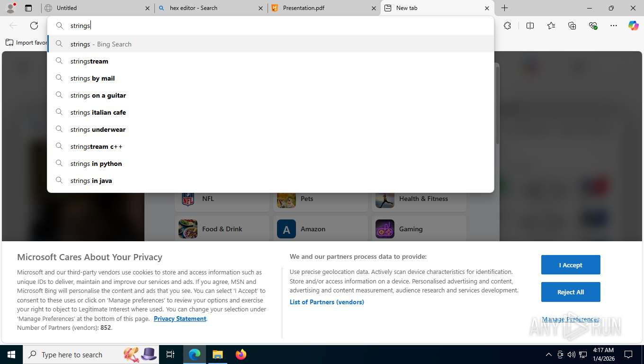Screen dimensions: 644x364
Task: Open the Favorites star icon
Action: pos(551,26)
